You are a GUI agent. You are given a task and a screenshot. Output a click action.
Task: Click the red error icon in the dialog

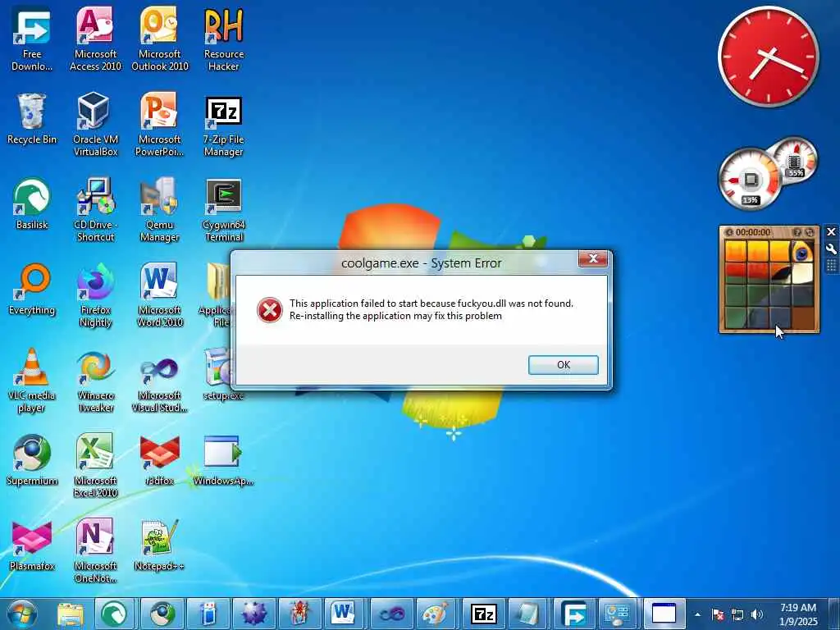(269, 310)
